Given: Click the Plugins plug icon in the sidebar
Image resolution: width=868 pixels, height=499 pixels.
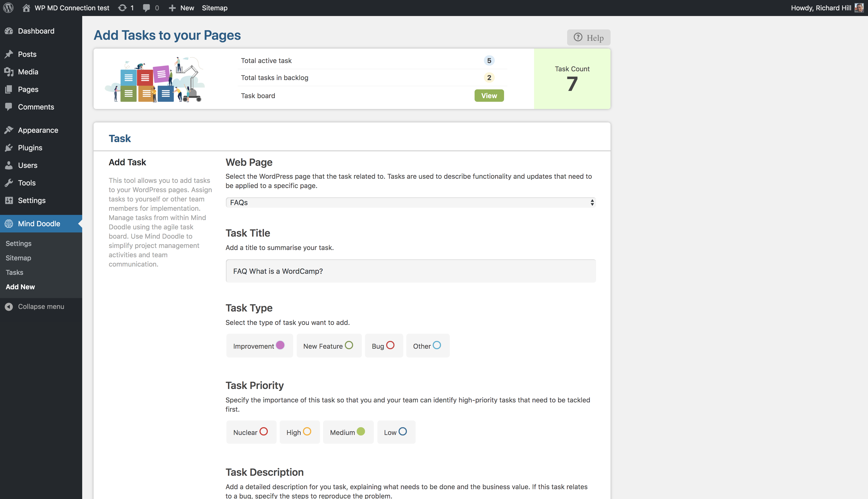Looking at the screenshot, I should (x=9, y=148).
